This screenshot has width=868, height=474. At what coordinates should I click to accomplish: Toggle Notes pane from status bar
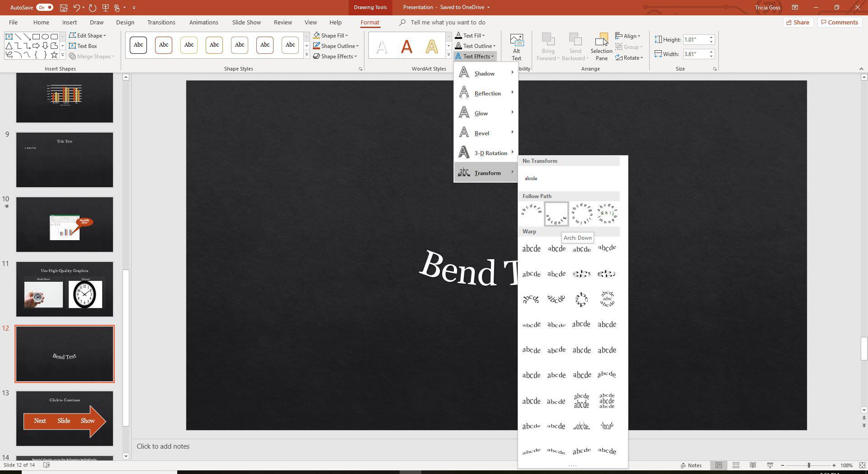691,465
